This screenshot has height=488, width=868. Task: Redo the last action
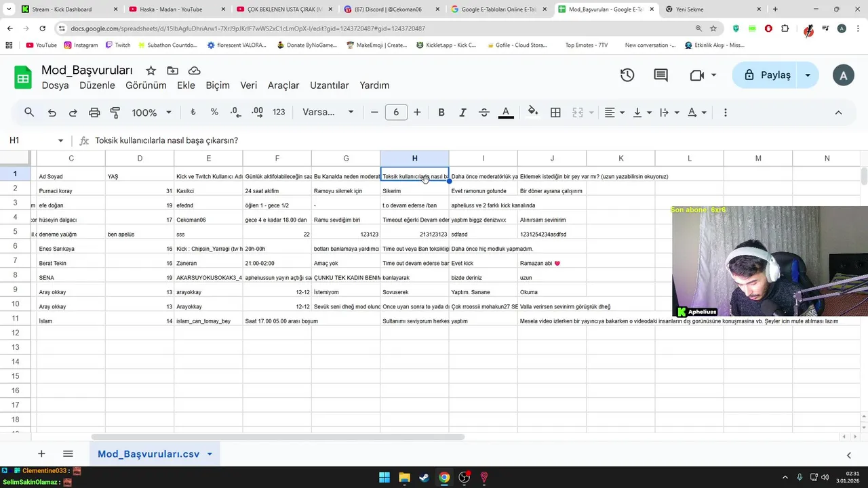coord(73,113)
